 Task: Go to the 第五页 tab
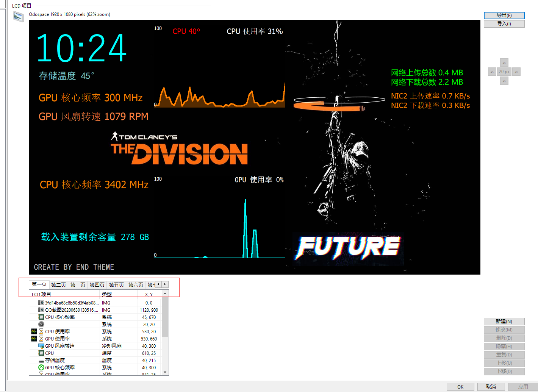[x=116, y=285]
